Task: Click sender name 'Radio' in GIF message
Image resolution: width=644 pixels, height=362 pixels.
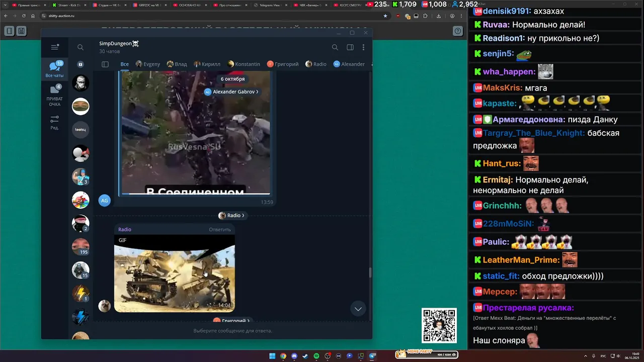Action: [x=125, y=230]
